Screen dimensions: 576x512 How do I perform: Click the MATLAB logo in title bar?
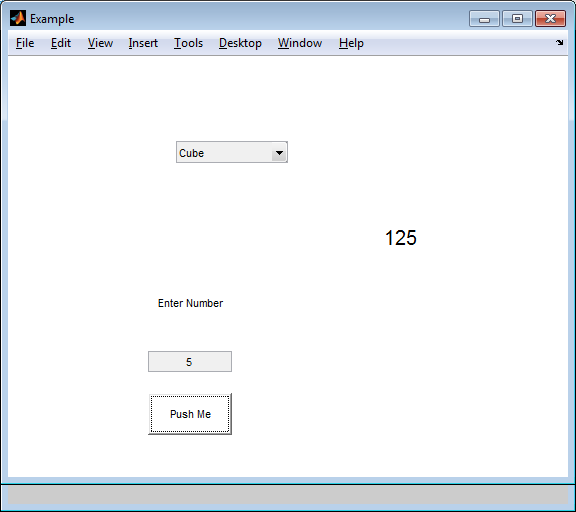18,18
